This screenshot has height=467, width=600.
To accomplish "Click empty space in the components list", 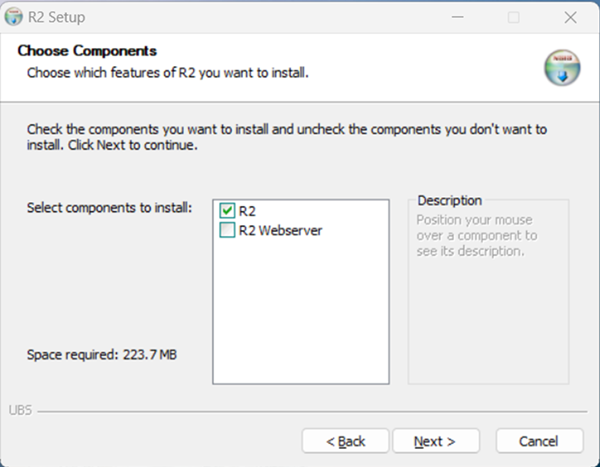I will tap(300, 310).
